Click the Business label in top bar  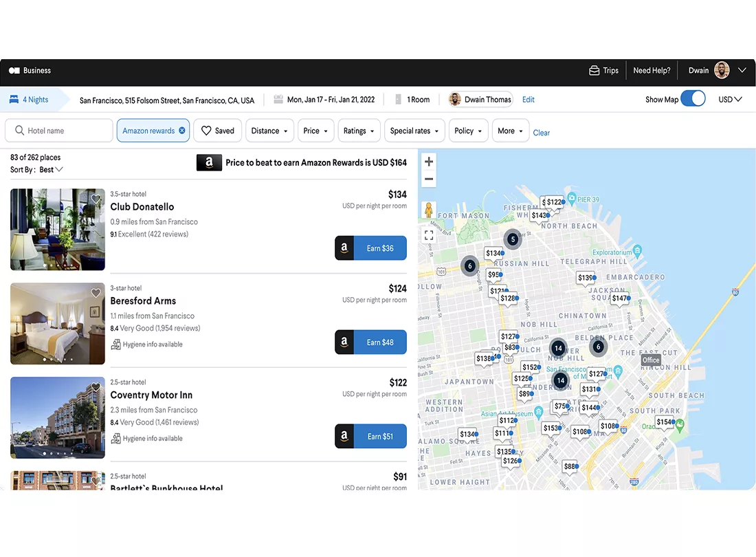point(37,70)
